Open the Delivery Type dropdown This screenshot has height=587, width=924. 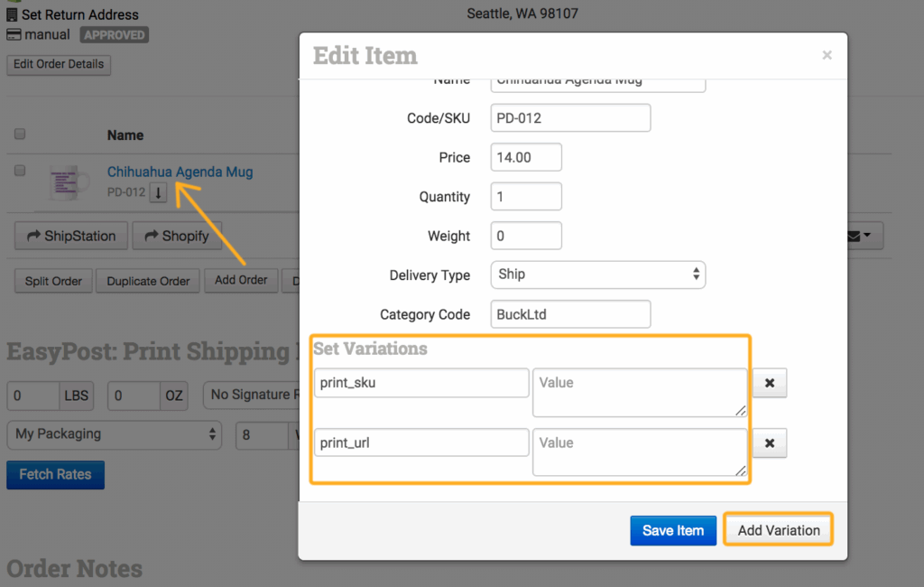(x=597, y=275)
